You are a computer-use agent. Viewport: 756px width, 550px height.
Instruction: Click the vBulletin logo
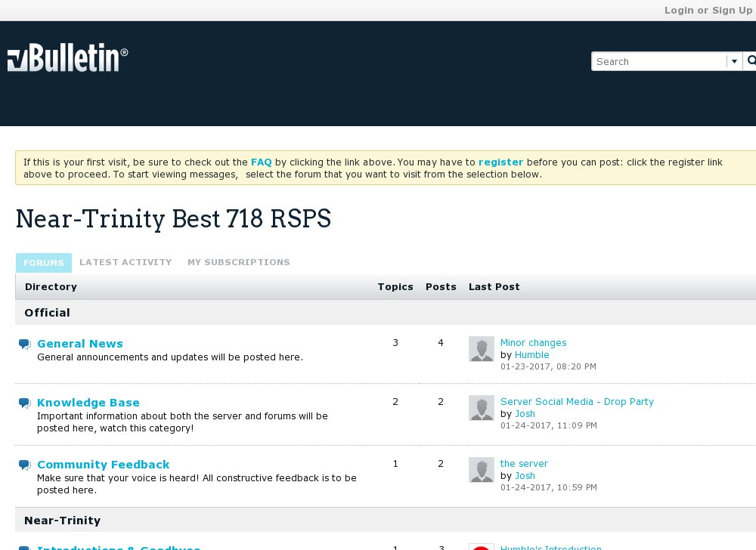click(68, 57)
